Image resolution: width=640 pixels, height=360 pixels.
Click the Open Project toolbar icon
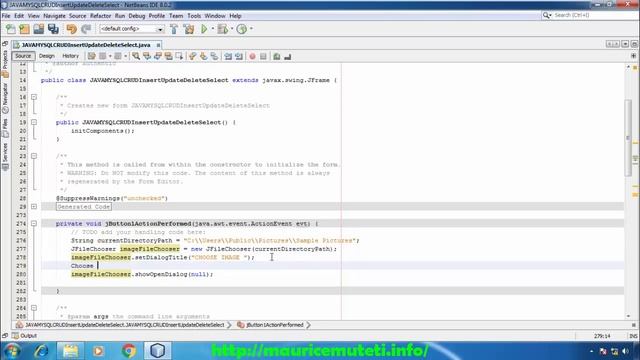tap(39, 29)
